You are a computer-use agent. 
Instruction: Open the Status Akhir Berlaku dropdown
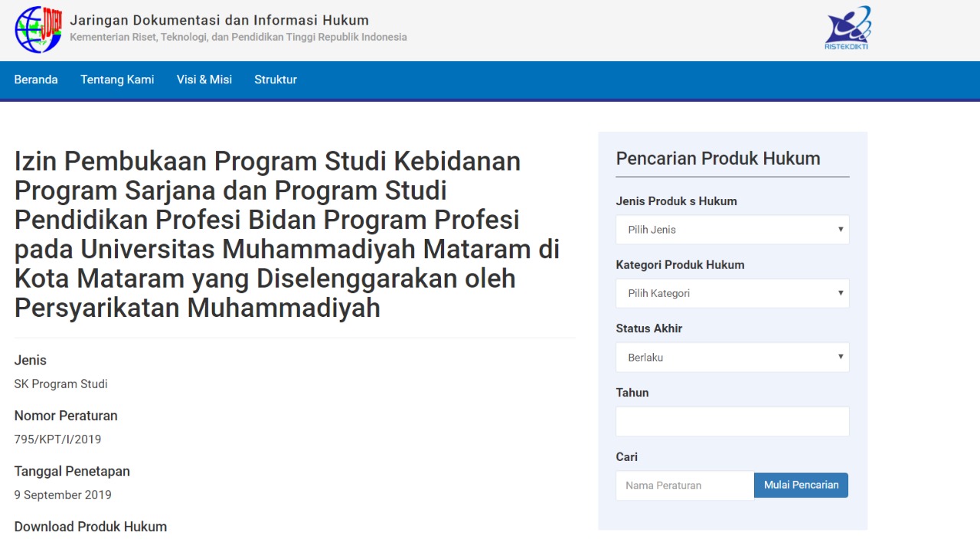tap(733, 358)
